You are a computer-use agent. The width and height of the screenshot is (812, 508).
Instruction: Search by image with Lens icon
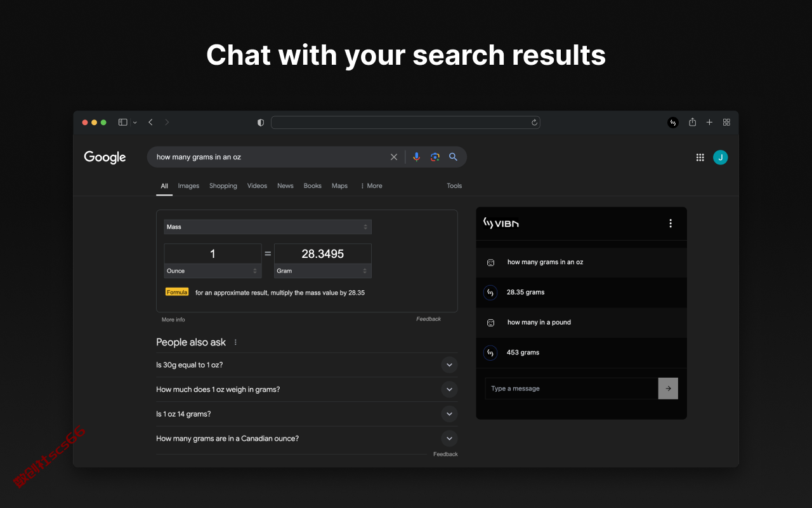[435, 157]
